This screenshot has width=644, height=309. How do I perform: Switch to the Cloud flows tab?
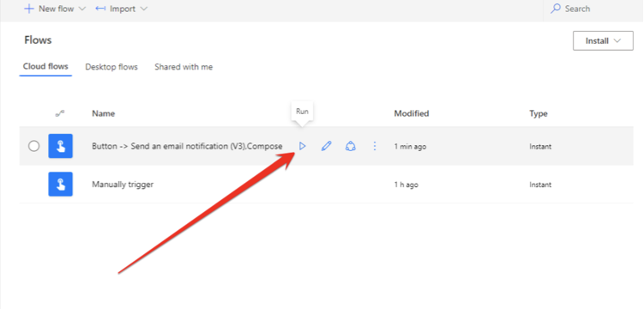click(x=45, y=67)
